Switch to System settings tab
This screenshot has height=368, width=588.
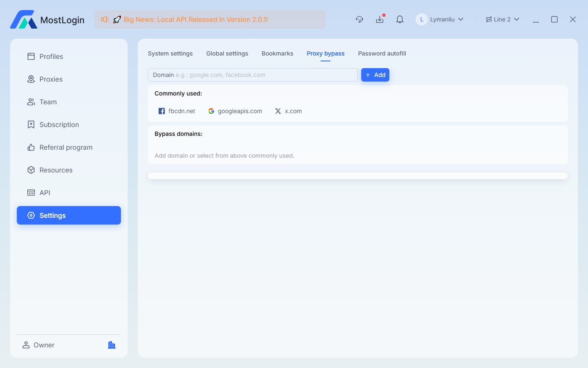coord(170,53)
